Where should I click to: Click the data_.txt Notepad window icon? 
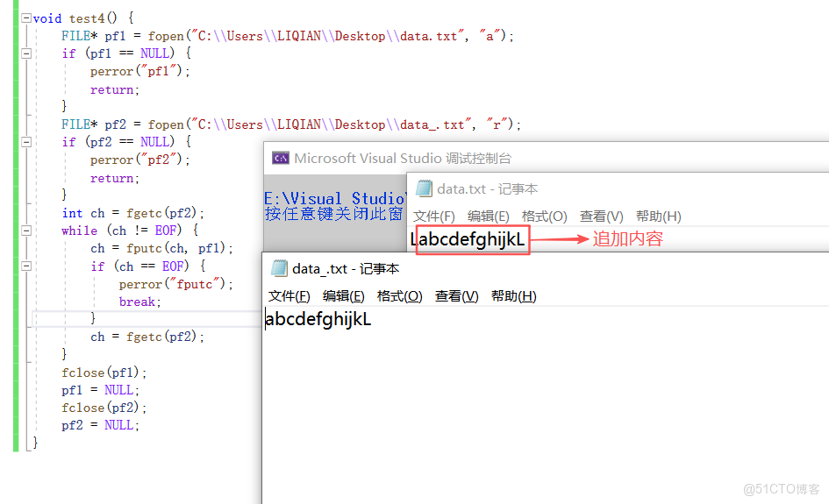click(279, 268)
